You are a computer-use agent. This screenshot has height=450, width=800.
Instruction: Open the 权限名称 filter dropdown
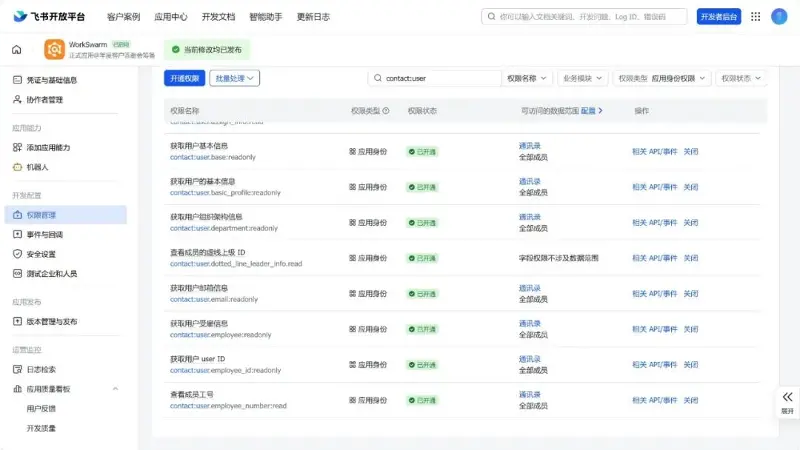point(527,78)
